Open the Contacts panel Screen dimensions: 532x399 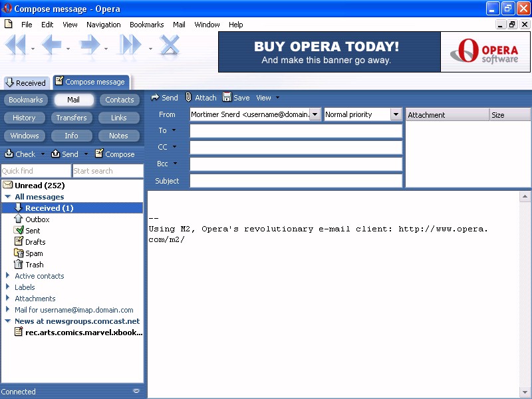click(x=120, y=100)
